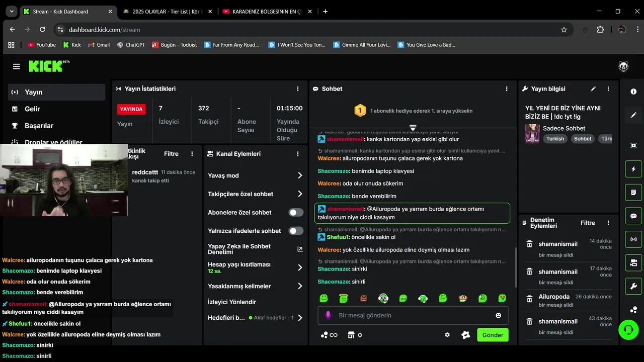
Task: Open Yayın İstatistikleri three-dot menu
Action: [298, 89]
